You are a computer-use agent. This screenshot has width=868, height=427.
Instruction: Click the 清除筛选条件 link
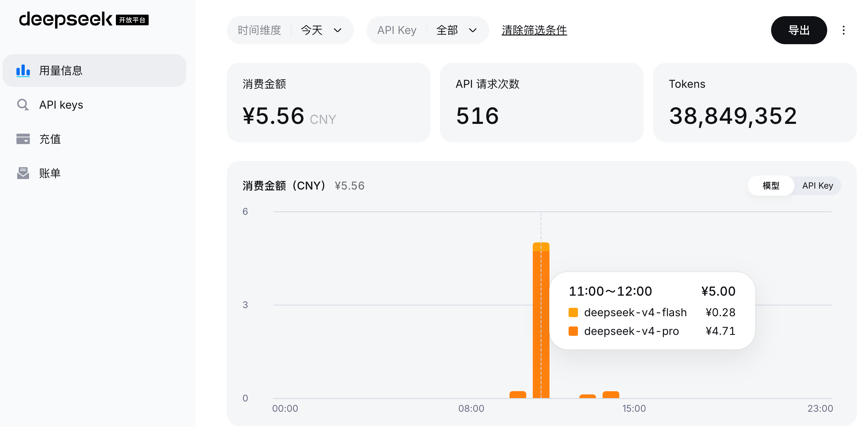coord(534,30)
